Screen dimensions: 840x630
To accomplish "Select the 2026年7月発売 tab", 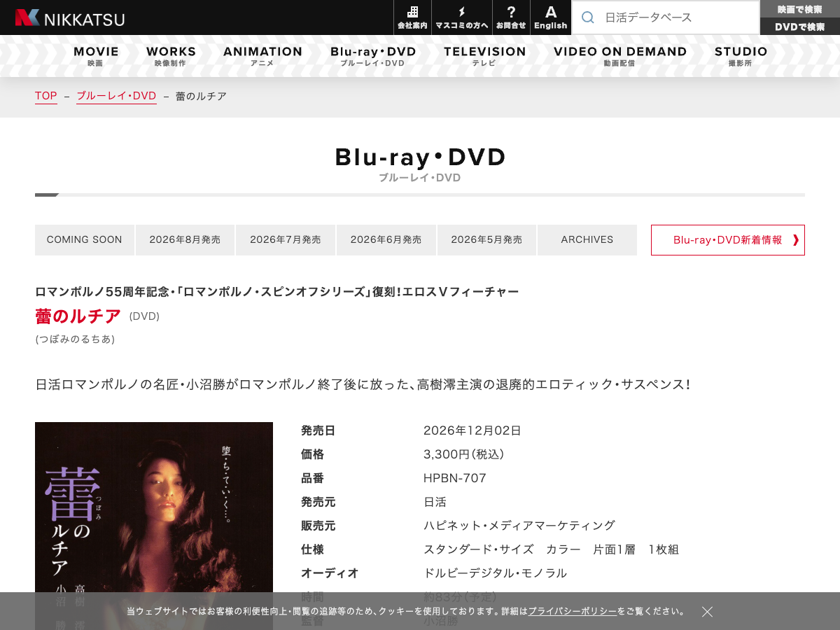I will 286,240.
